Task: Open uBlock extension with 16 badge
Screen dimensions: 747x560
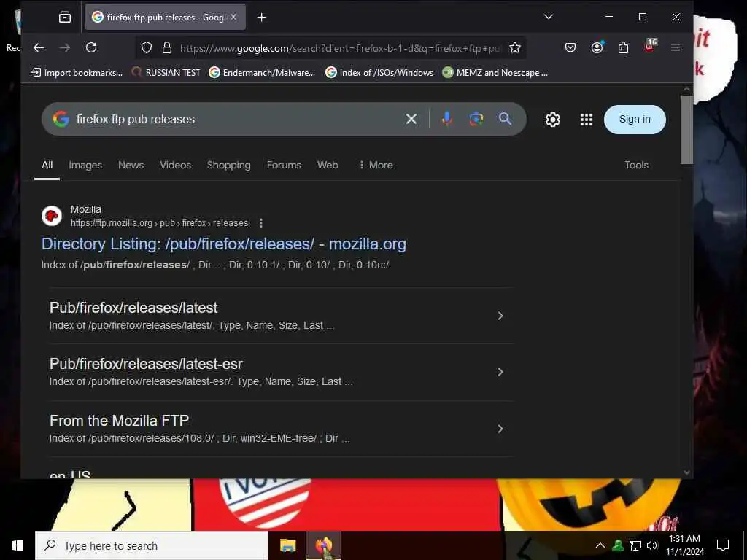Action: [x=650, y=46]
